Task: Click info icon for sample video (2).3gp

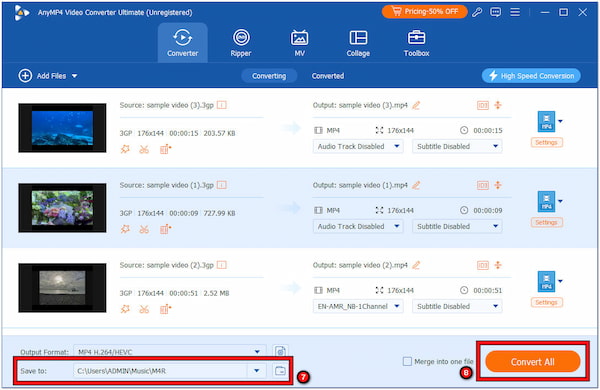Action: click(x=222, y=265)
